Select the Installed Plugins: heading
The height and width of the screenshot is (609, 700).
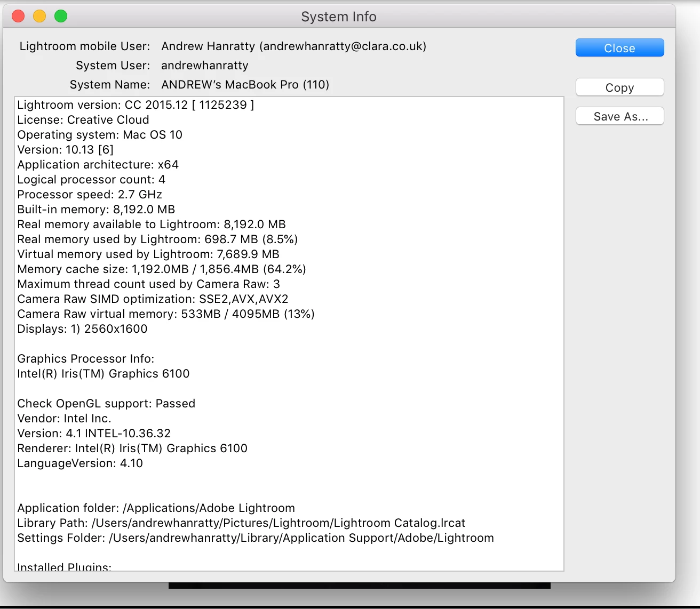coord(65,566)
